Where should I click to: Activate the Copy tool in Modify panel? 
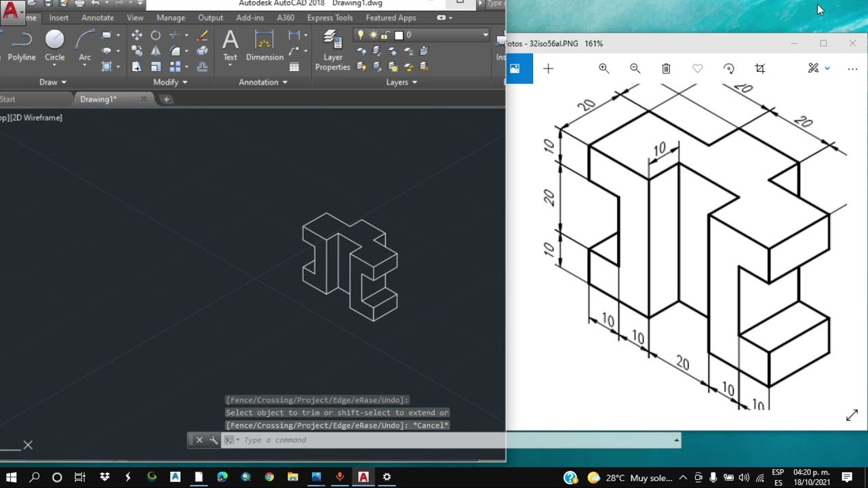coord(137,51)
